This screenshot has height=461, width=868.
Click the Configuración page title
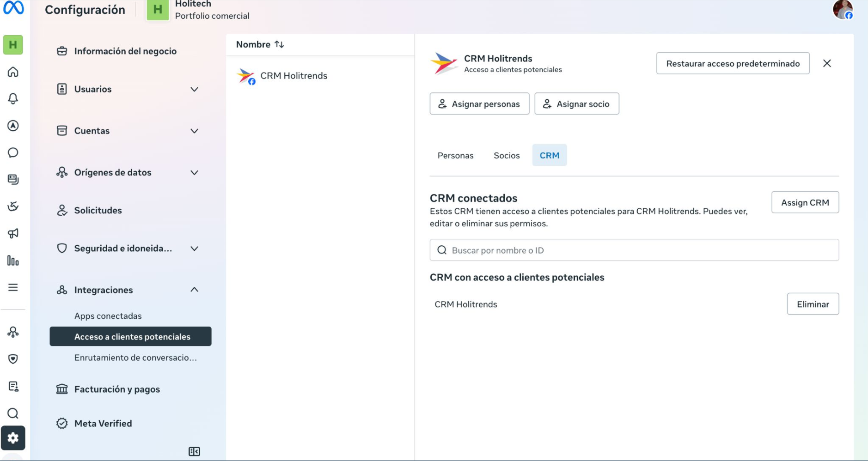[x=85, y=10]
